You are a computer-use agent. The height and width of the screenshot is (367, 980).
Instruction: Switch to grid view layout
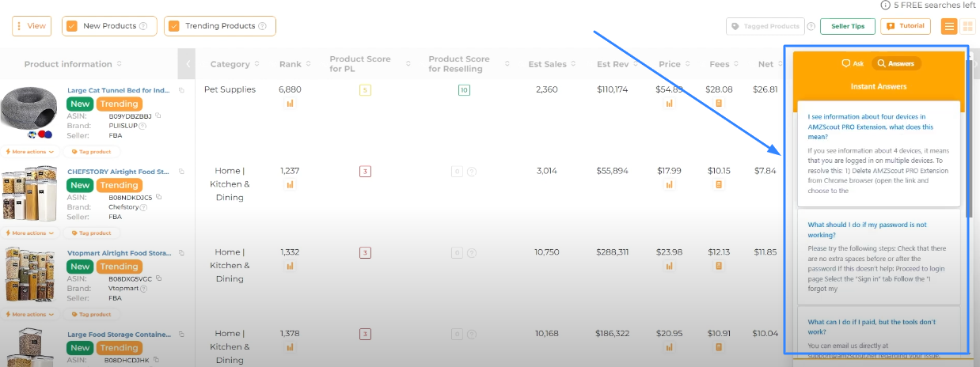[x=967, y=26]
